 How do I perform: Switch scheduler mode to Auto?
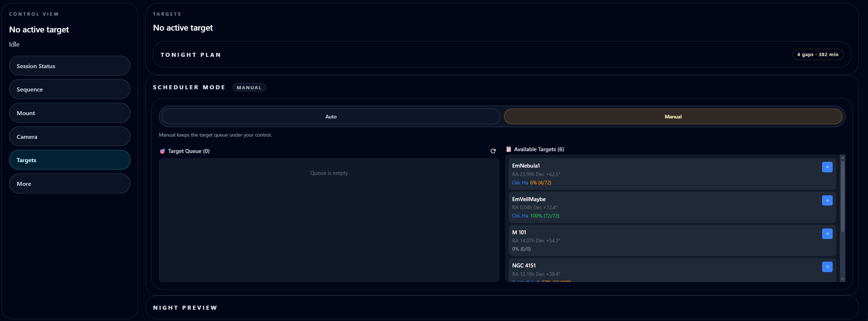coord(331,117)
